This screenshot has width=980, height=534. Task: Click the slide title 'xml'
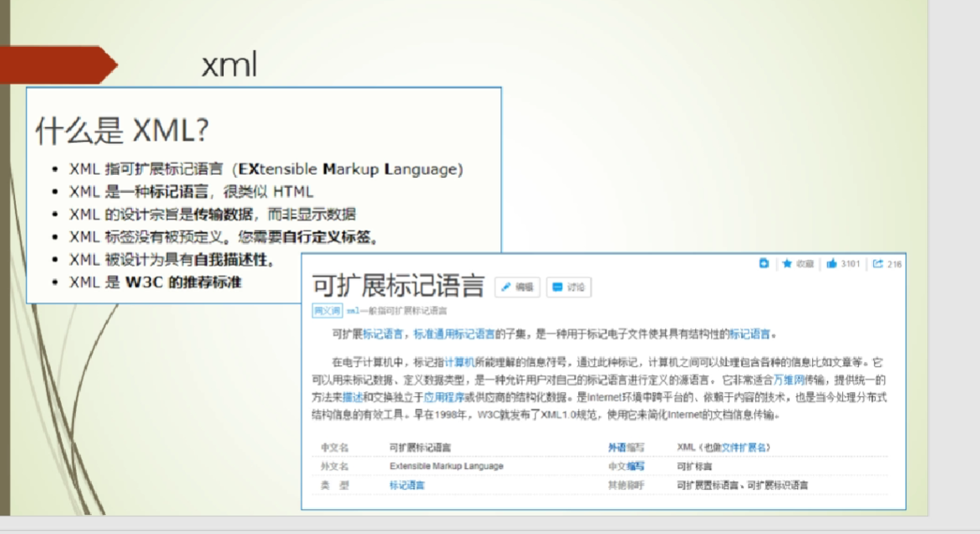pos(230,64)
